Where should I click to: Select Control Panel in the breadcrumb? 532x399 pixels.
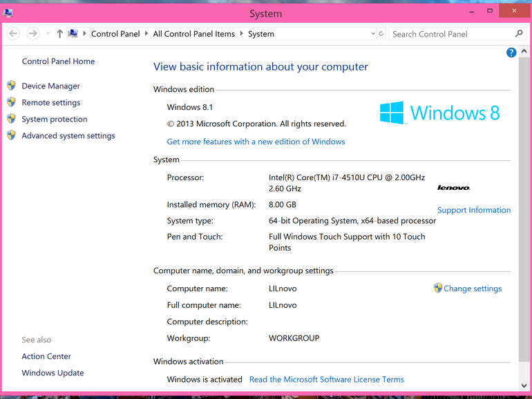coord(115,34)
